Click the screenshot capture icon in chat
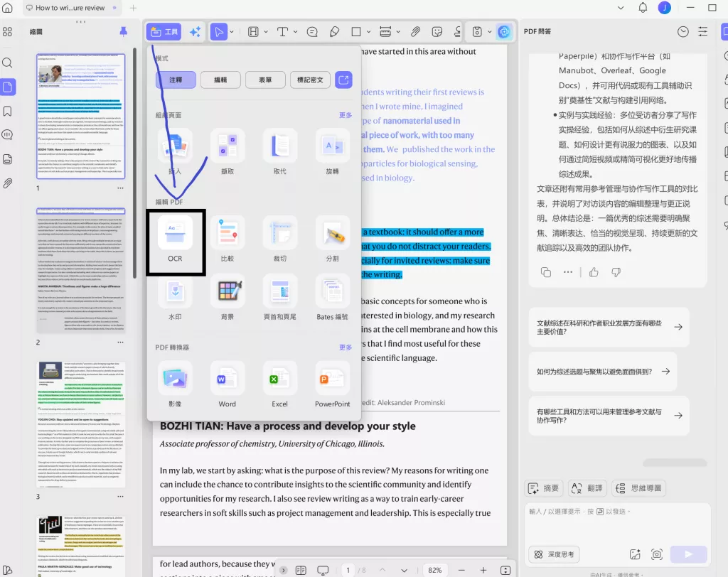The image size is (728, 577). click(x=656, y=554)
